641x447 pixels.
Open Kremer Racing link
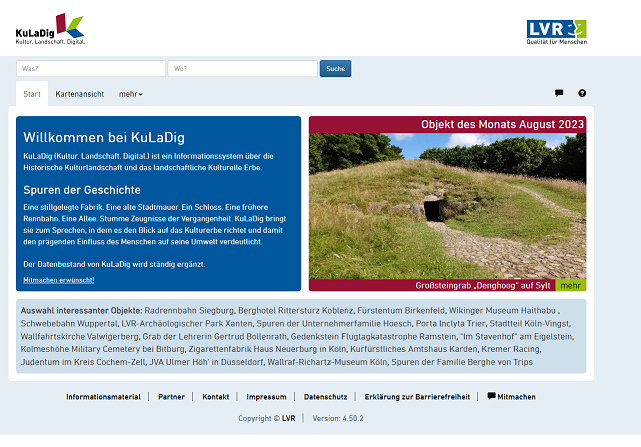[510, 349]
